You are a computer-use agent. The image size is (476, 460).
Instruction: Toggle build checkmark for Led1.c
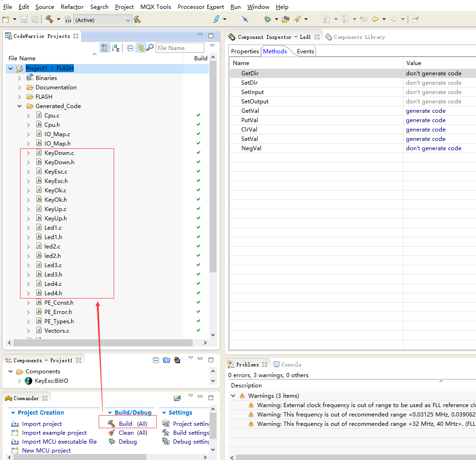tap(198, 227)
